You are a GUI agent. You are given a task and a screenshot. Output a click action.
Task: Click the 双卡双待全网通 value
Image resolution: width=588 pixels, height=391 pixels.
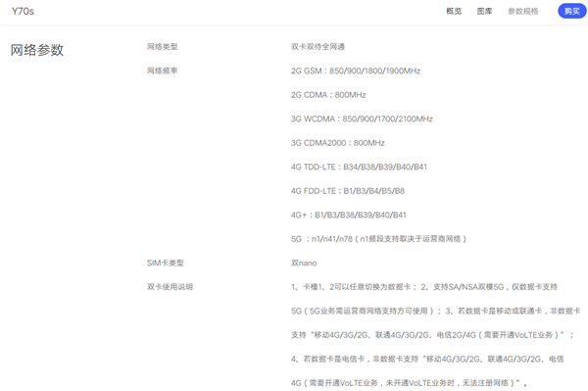click(x=318, y=46)
